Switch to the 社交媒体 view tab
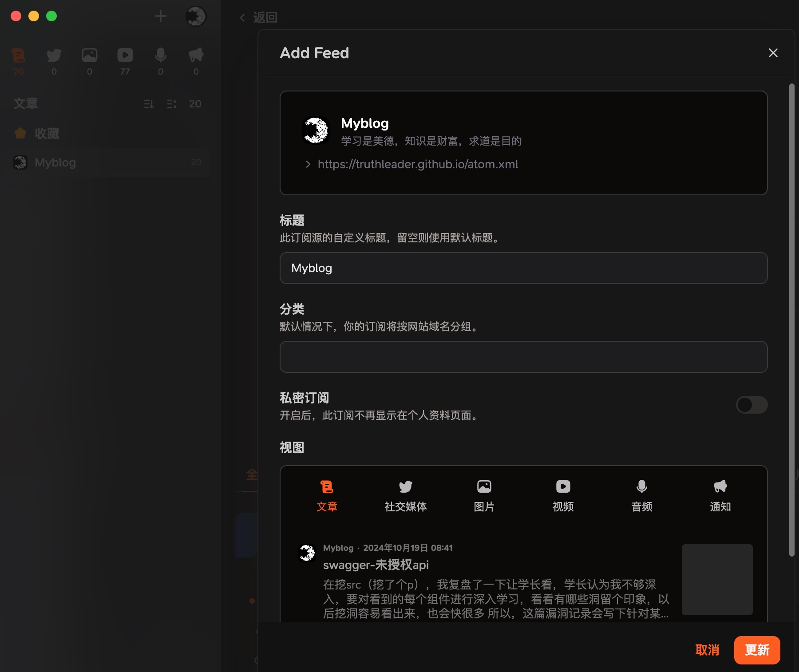799x672 pixels. click(405, 495)
